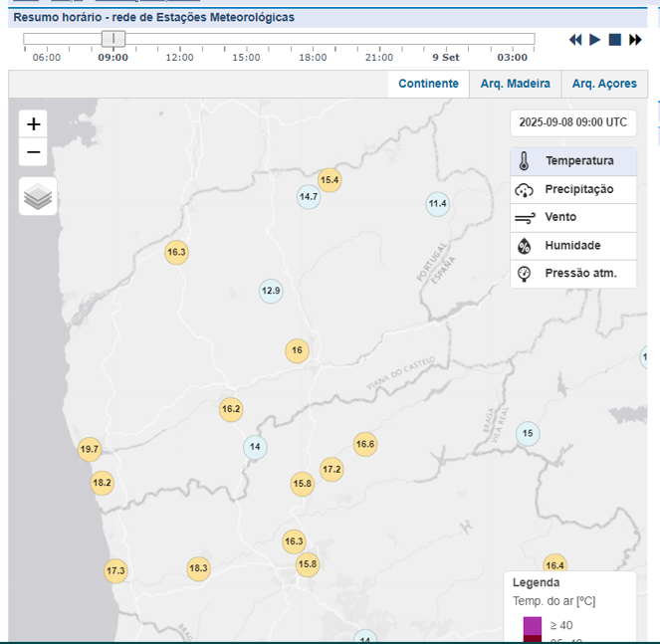The width and height of the screenshot is (660, 644).
Task: Select the Precipitação rain cloud icon
Action: (x=524, y=190)
